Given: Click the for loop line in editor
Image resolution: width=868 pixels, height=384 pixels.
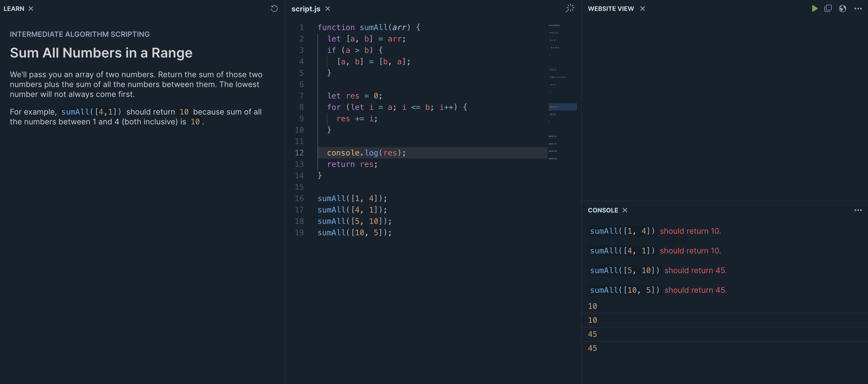Looking at the screenshot, I should (x=397, y=107).
